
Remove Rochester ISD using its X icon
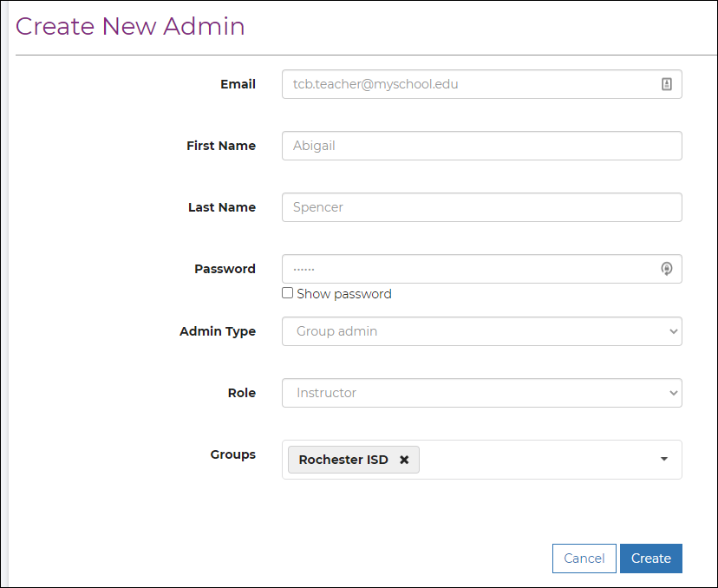tap(404, 460)
